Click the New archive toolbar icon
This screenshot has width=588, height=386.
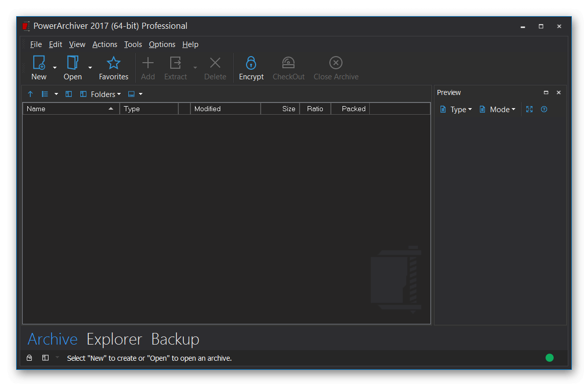pyautogui.click(x=39, y=63)
